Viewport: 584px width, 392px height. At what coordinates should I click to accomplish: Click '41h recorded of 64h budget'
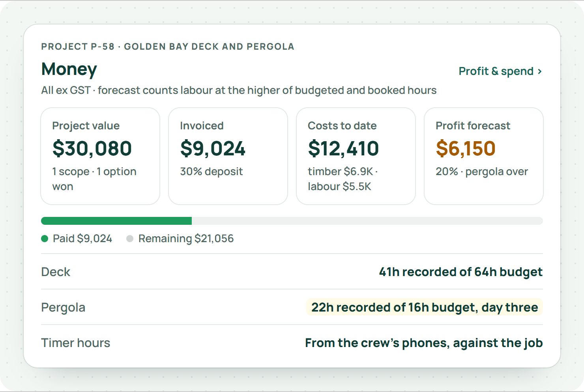tap(461, 272)
